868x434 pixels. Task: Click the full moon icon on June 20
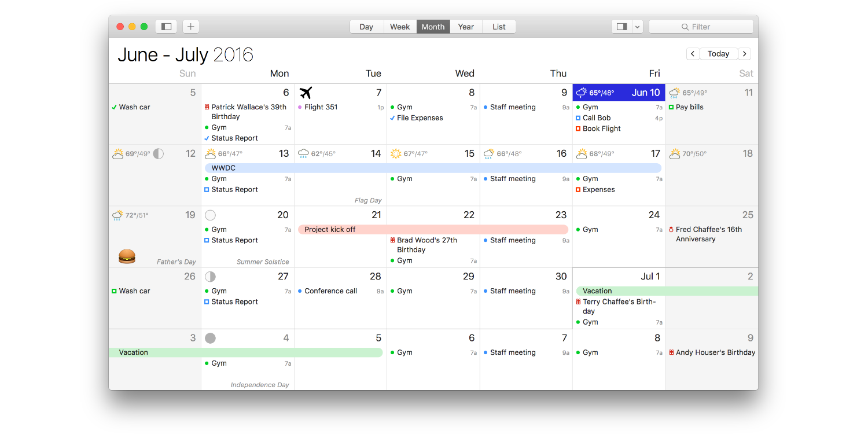click(x=211, y=215)
